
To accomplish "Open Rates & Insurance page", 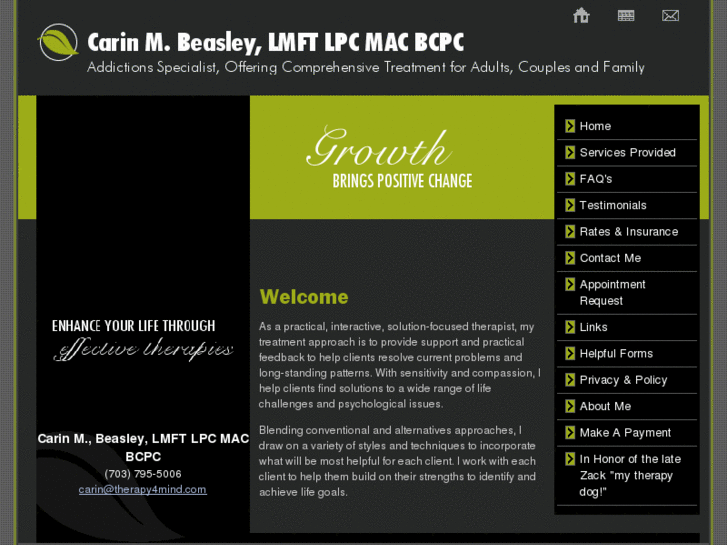I will [x=629, y=232].
